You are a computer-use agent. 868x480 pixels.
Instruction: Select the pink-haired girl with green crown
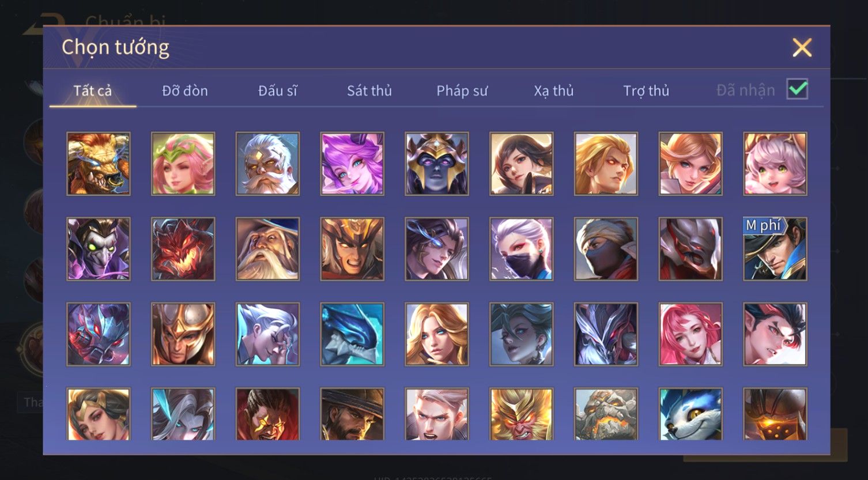click(183, 164)
